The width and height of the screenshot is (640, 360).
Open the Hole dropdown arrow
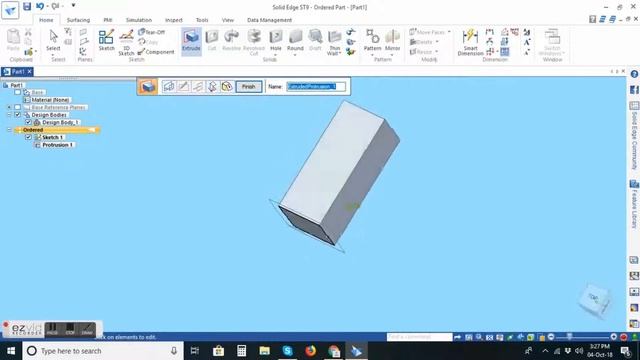pos(276,54)
